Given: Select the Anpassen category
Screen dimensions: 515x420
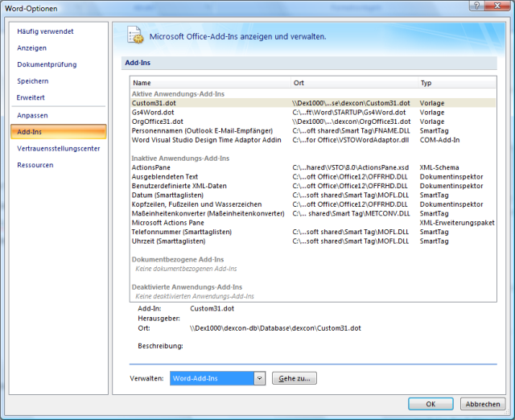Looking at the screenshot, I should [x=32, y=115].
